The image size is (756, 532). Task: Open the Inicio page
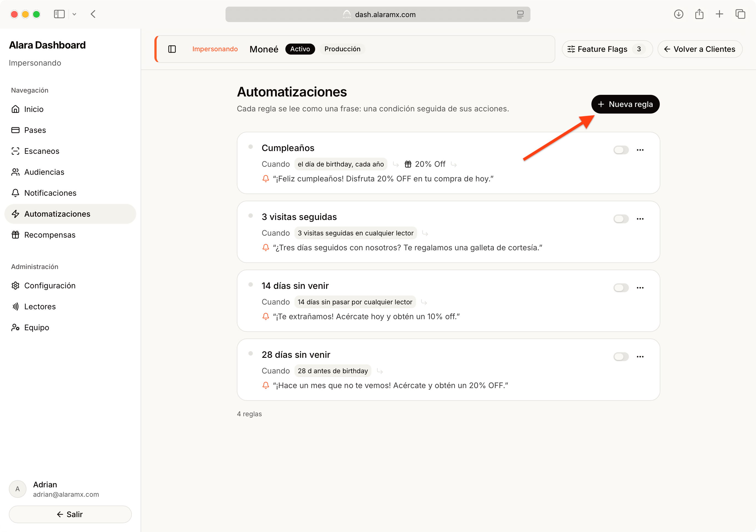(x=70, y=109)
